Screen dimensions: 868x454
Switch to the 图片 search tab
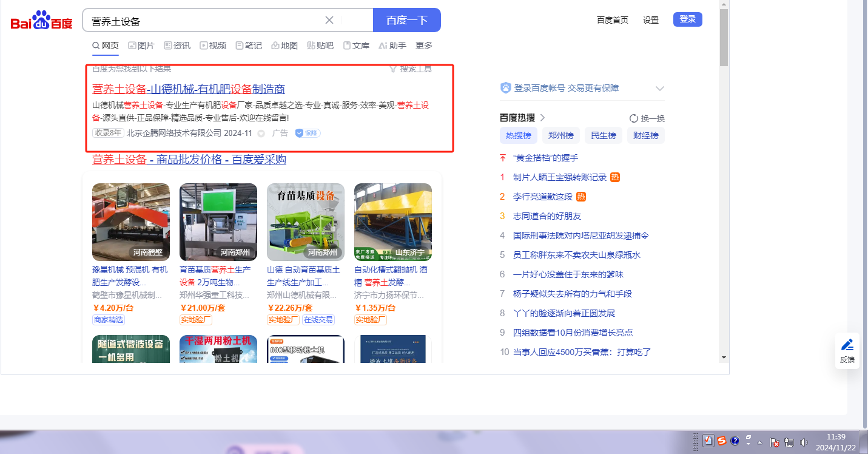pyautogui.click(x=141, y=46)
